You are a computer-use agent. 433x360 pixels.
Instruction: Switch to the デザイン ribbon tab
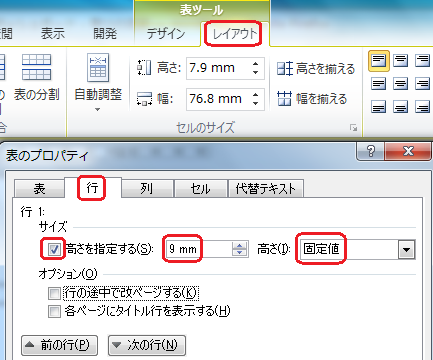[x=166, y=34]
